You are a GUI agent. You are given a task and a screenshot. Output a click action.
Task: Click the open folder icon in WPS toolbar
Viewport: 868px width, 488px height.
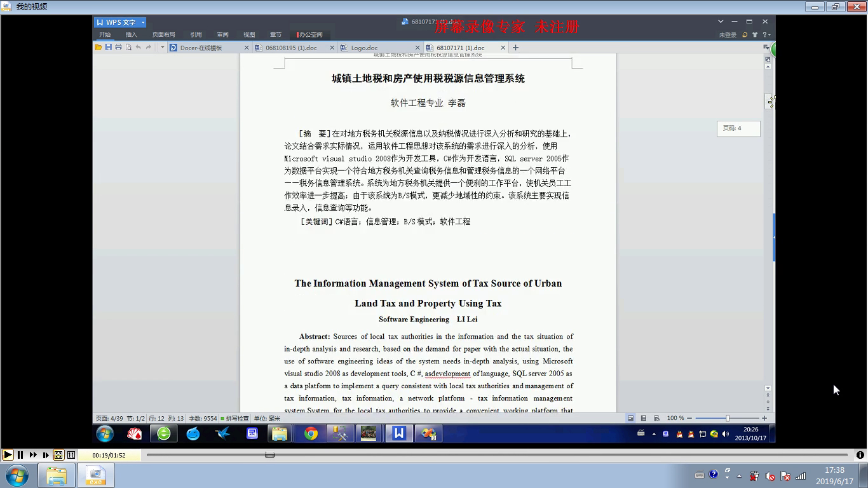[x=98, y=48]
